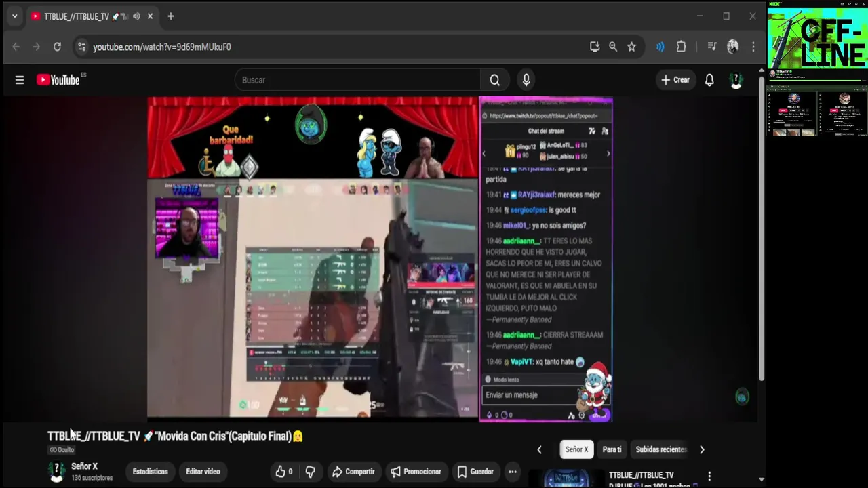Select the TTBLUE_//TTBLUE_TV browser tab
Viewport: 868px width, 488px height.
tap(92, 16)
